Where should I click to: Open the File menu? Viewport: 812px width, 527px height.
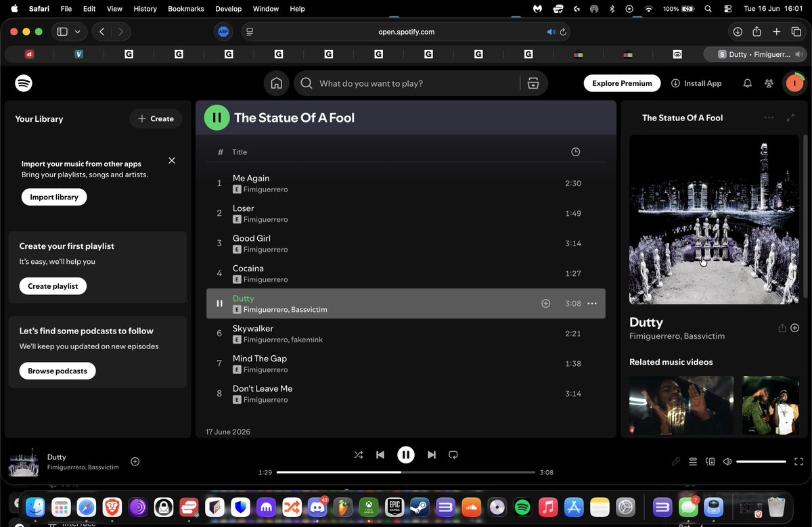[x=66, y=9]
